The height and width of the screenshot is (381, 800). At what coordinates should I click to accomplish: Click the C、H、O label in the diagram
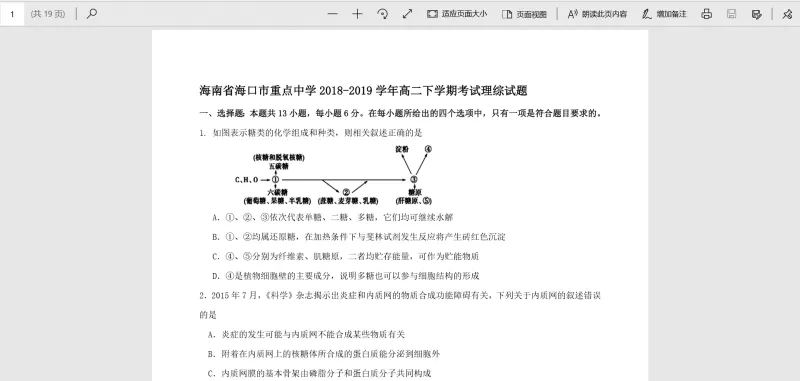click(x=246, y=180)
